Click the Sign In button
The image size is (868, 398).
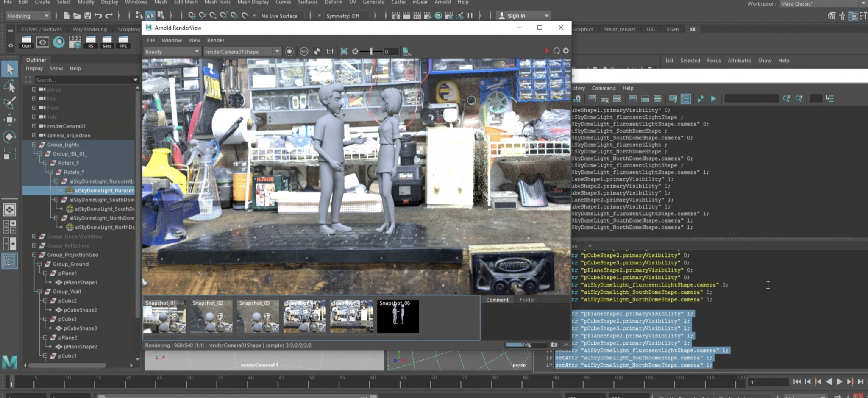[x=523, y=16]
